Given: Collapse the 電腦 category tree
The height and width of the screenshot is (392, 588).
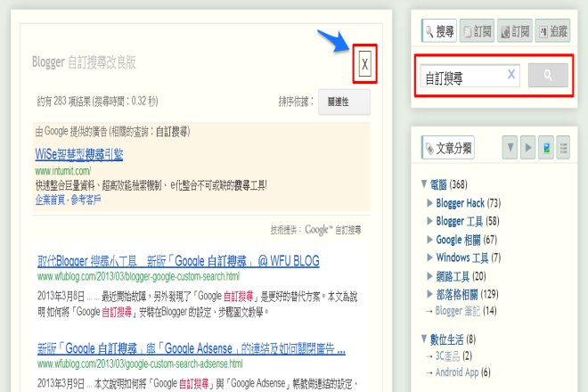Looking at the screenshot, I should coord(424,184).
